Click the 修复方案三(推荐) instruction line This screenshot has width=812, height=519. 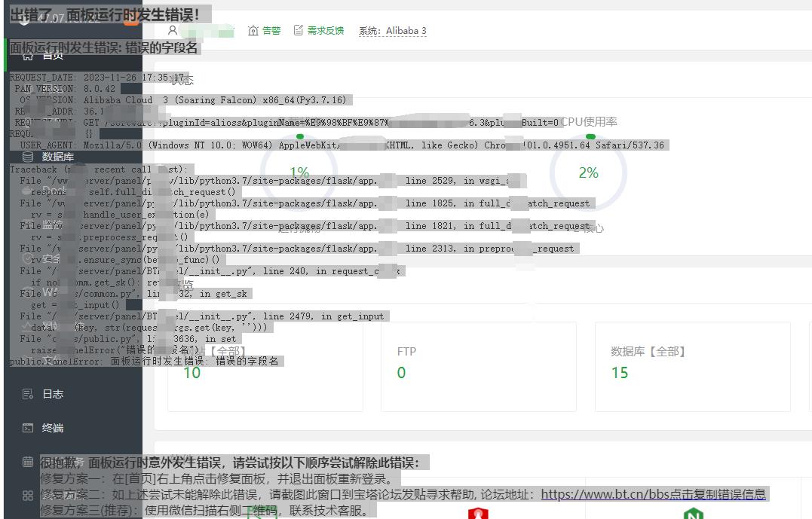pyautogui.click(x=204, y=511)
